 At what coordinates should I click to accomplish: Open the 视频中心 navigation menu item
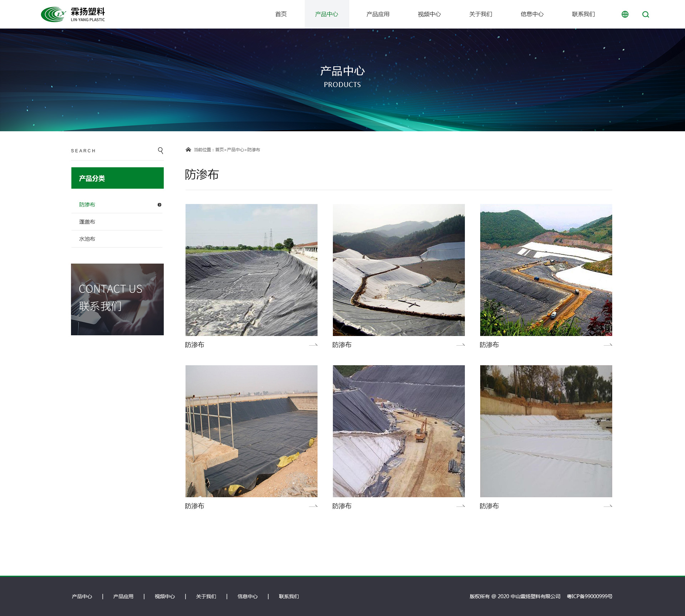(429, 14)
